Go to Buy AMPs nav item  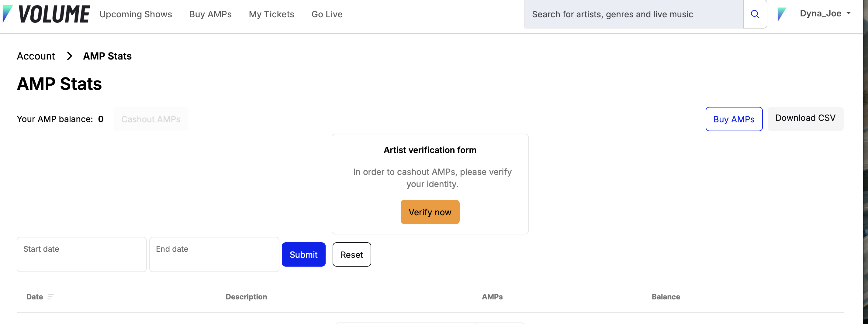210,14
